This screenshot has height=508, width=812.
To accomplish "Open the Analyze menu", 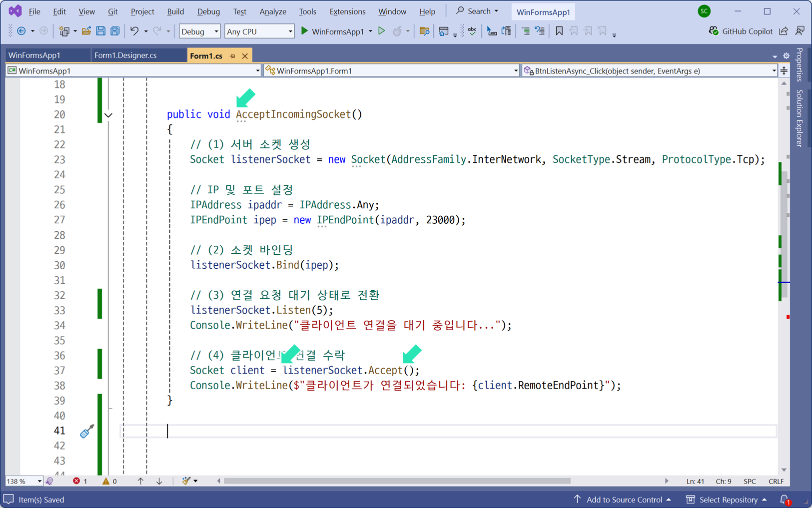I will point(273,11).
